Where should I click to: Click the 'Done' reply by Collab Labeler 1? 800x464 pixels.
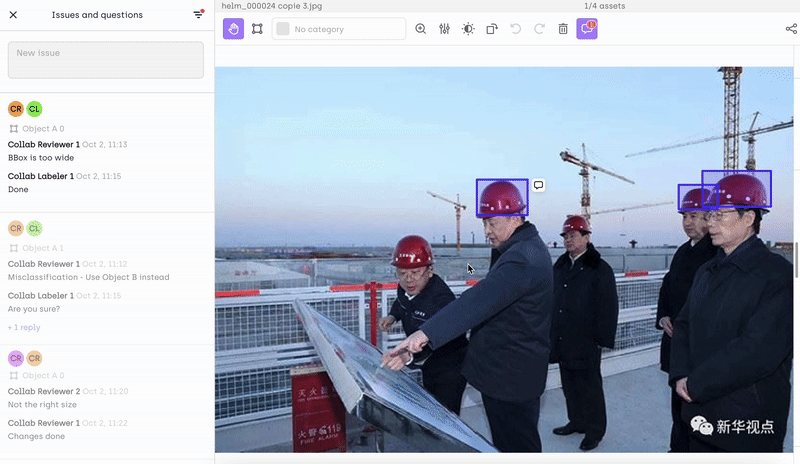coord(18,189)
